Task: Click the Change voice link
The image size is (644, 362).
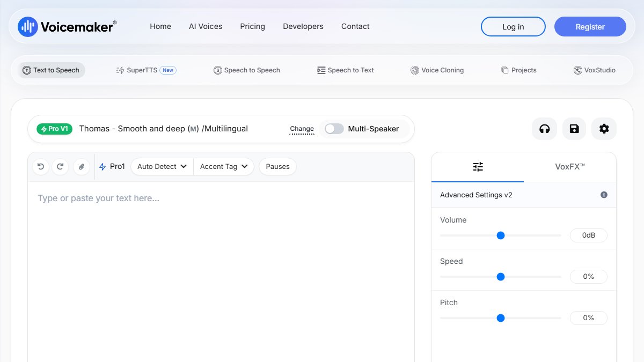Action: coord(302,129)
